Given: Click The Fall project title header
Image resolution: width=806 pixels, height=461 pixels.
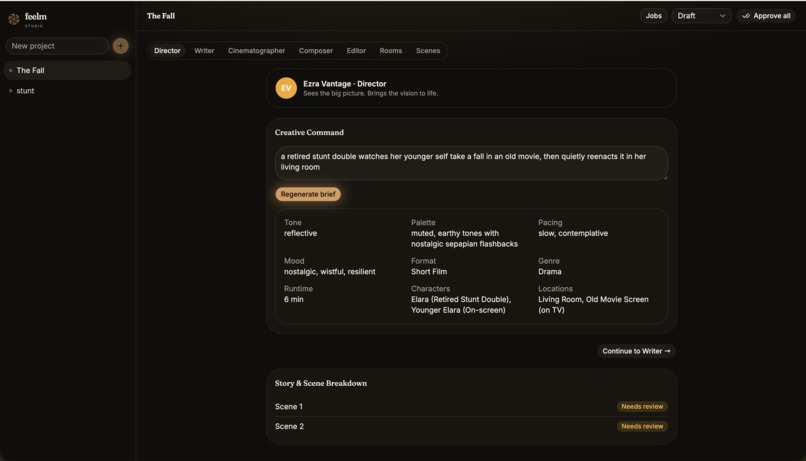Looking at the screenshot, I should click(161, 16).
